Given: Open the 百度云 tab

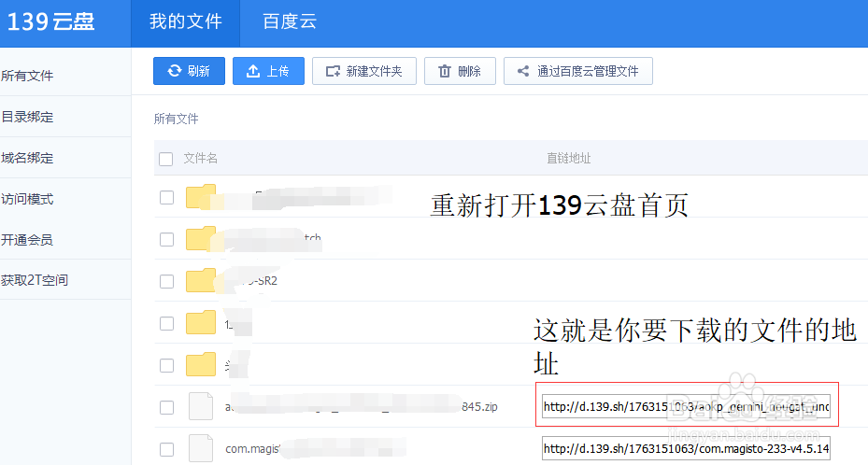Looking at the screenshot, I should point(290,22).
